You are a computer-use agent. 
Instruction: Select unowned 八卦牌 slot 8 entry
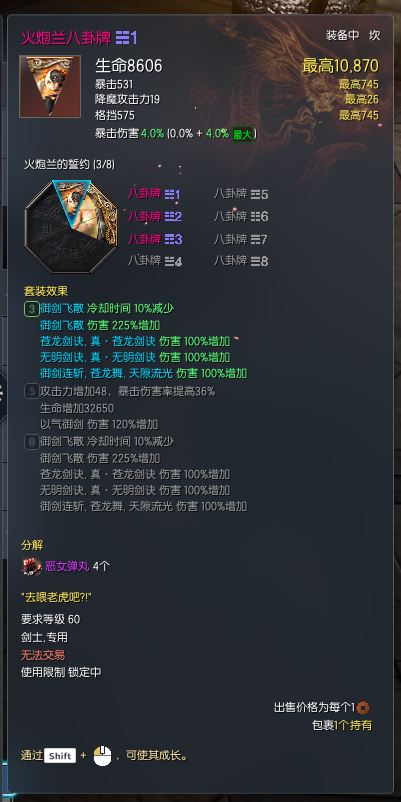coord(241,261)
